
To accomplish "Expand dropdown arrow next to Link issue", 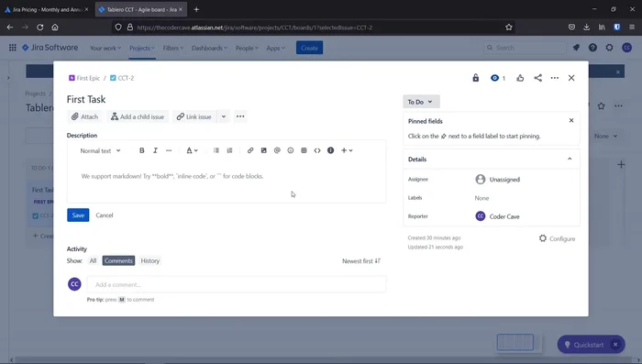I will tap(224, 116).
